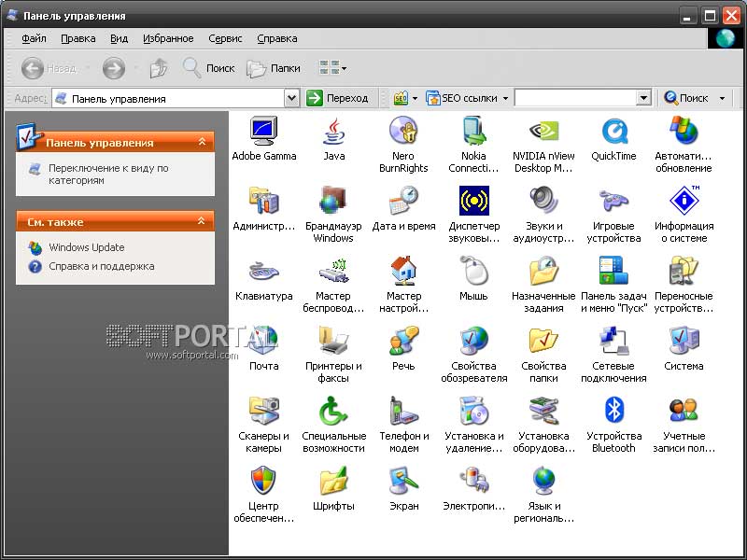747x560 pixels.
Task: Expand the address bar dropdown
Action: point(291,98)
